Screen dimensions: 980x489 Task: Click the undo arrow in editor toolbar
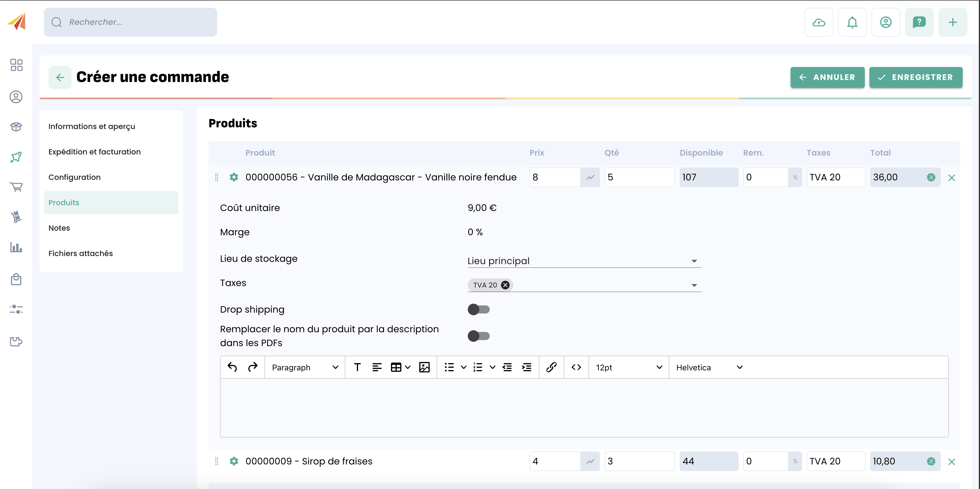[232, 367]
